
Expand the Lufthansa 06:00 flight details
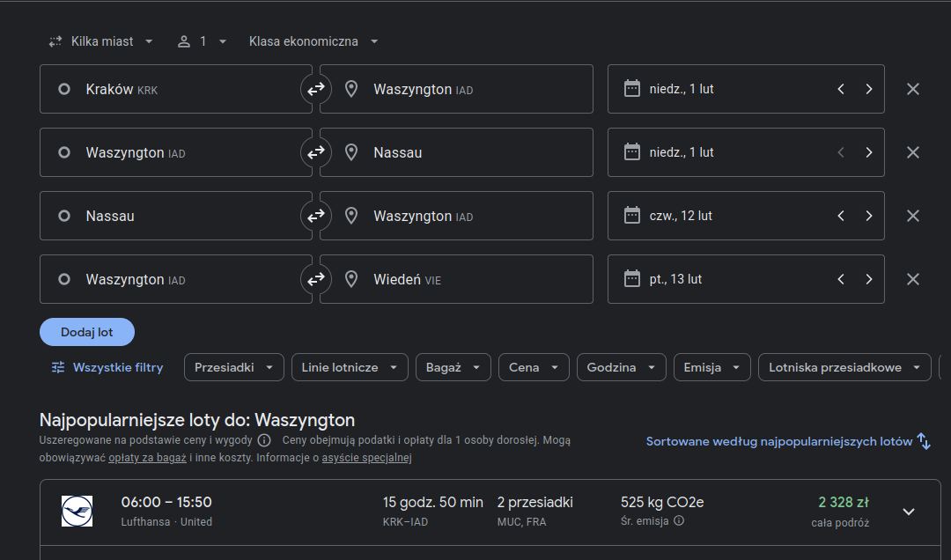click(909, 512)
